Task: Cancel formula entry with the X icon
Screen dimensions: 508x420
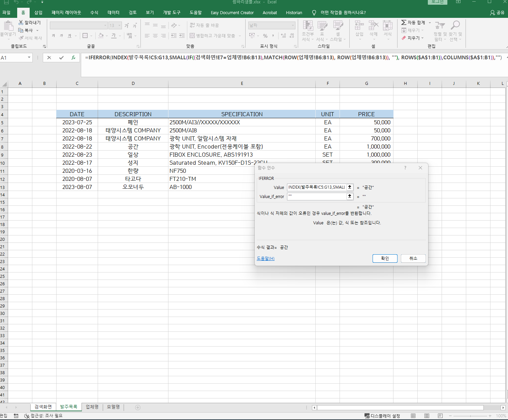Action: [49, 58]
